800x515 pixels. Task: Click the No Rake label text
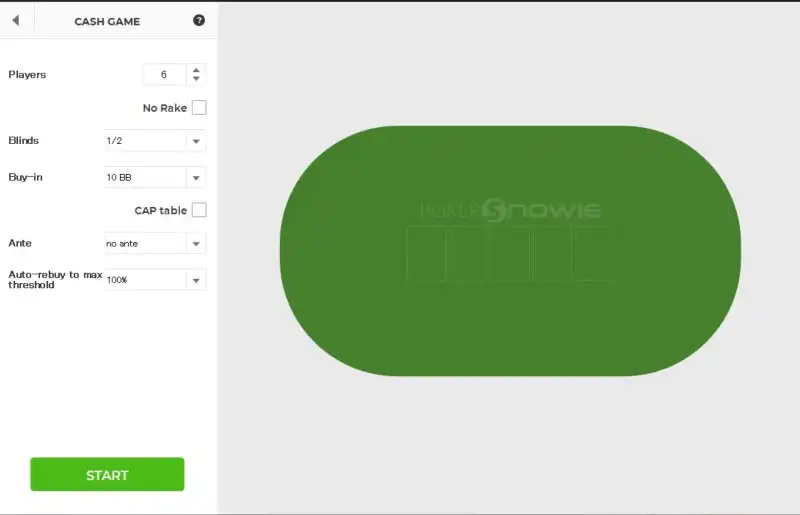165,108
